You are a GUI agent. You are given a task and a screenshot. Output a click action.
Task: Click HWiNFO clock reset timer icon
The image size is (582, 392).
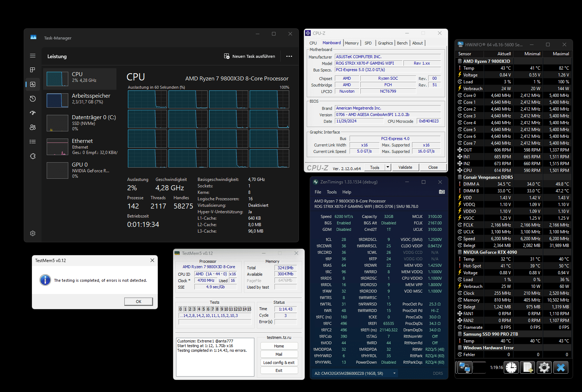tap(511, 368)
